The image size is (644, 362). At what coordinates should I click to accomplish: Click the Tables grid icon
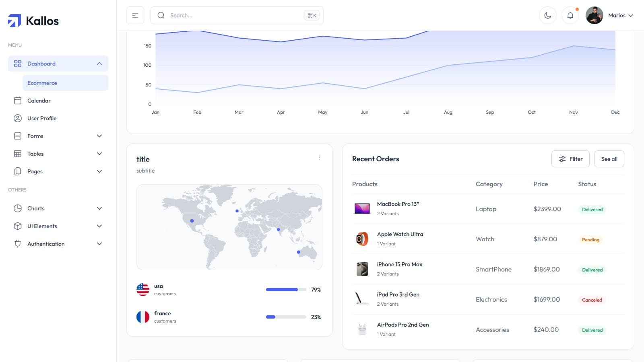(18, 154)
